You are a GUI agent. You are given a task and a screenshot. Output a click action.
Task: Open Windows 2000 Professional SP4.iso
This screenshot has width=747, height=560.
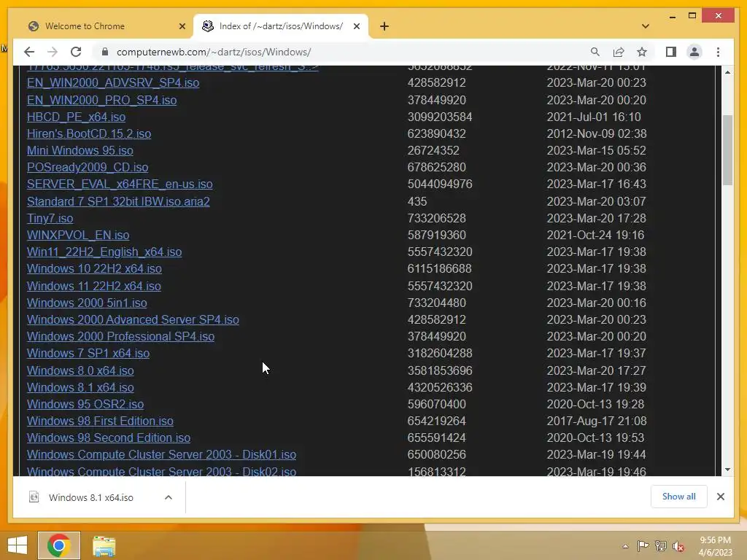coord(120,336)
